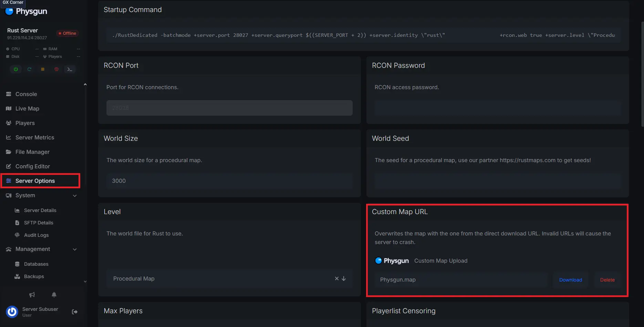The height and width of the screenshot is (327, 644).
Task: Open the command prompt terminal icon
Action: [70, 69]
